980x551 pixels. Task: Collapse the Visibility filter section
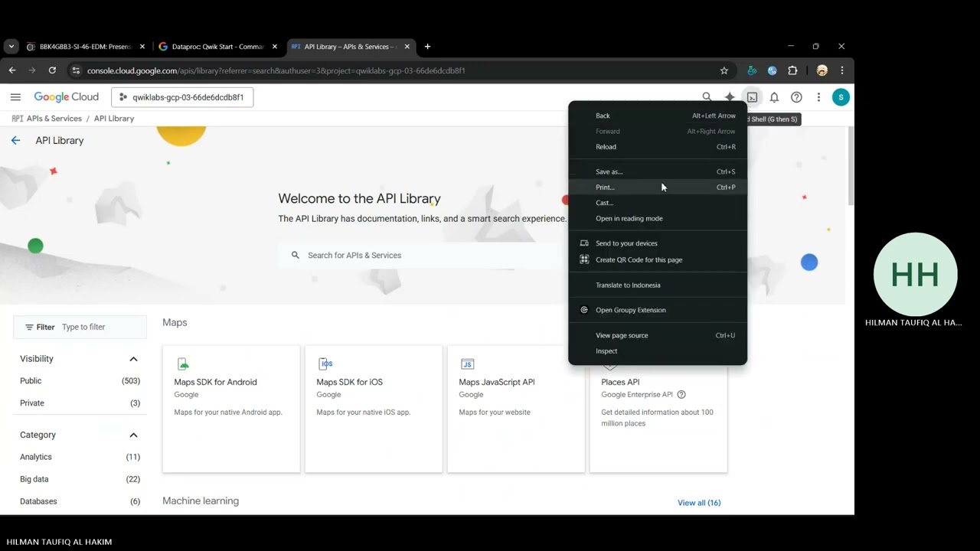click(x=133, y=359)
